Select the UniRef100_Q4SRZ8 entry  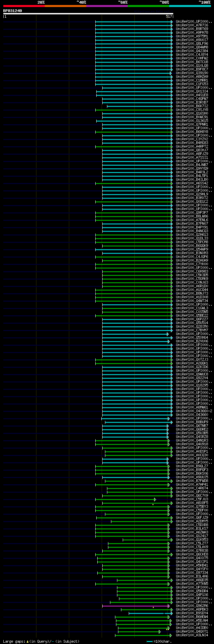point(192,437)
